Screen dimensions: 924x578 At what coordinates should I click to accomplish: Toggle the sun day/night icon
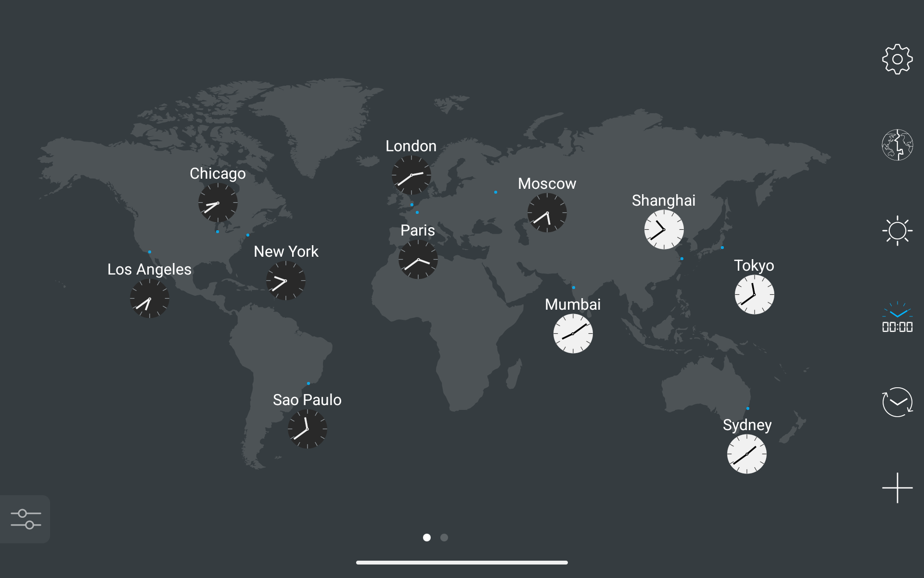click(897, 231)
